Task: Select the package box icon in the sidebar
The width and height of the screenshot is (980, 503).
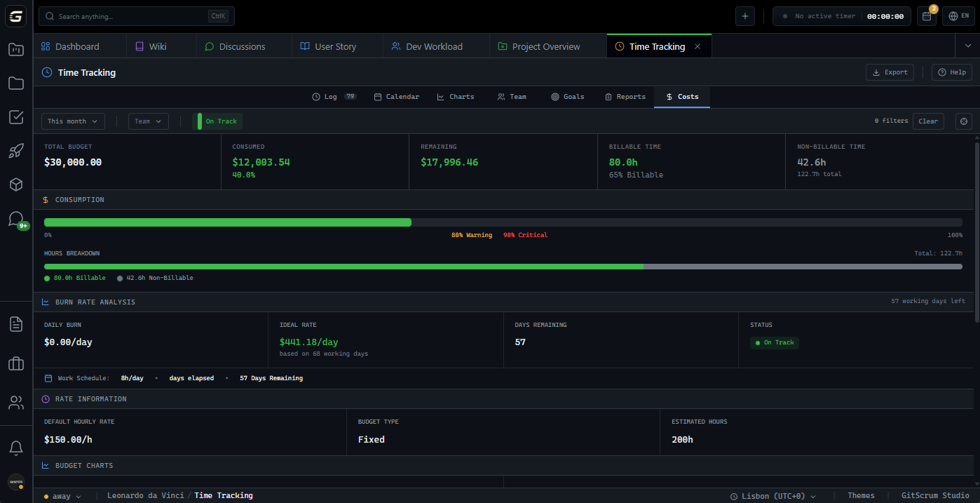Action: click(15, 184)
